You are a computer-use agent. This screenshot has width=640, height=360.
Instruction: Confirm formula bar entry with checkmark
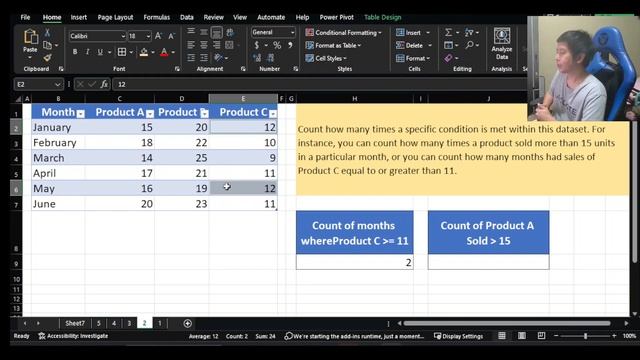[92, 84]
